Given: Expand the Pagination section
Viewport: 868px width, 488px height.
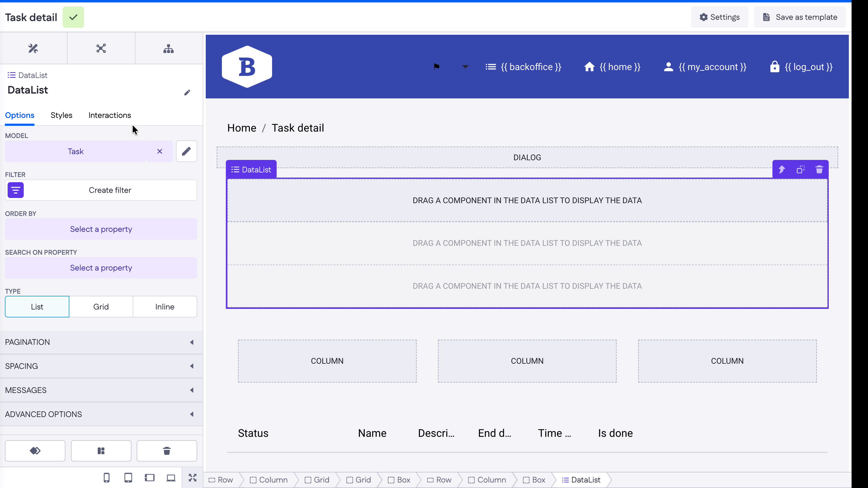Looking at the screenshot, I should (101, 342).
